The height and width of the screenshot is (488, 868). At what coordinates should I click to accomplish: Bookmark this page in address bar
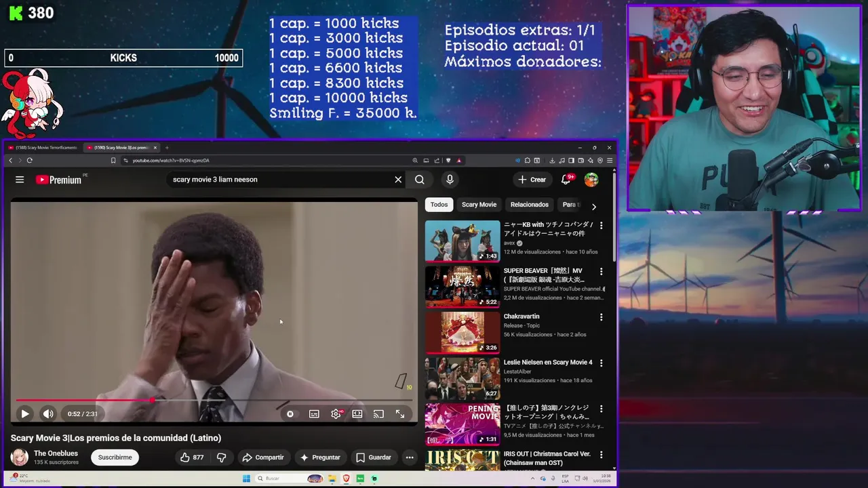[x=113, y=161]
